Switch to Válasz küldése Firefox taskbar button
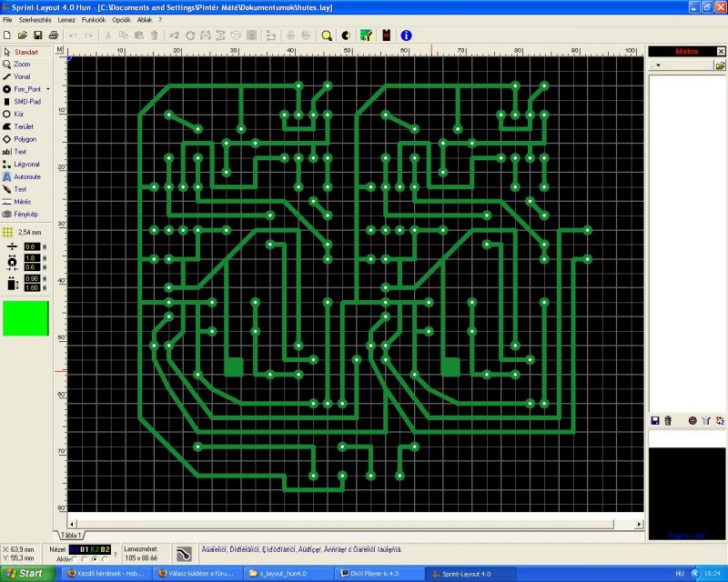Image resolution: width=728 pixels, height=582 pixels. click(x=199, y=574)
